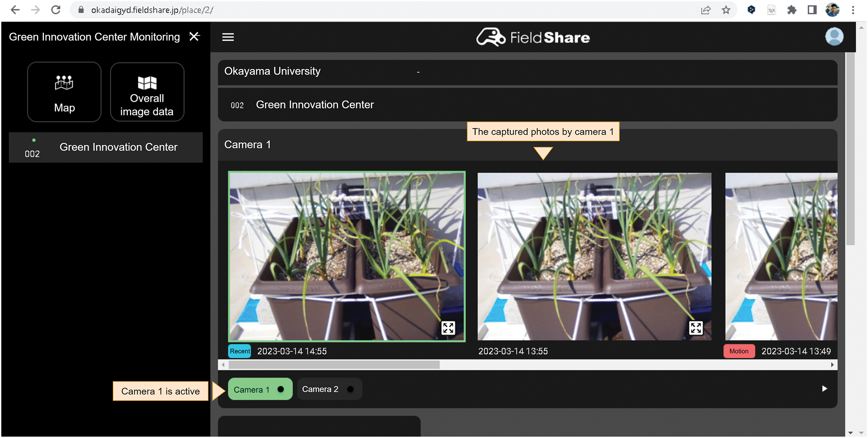868x438 pixels.
Task: Open Overall image data view
Action: [147, 92]
